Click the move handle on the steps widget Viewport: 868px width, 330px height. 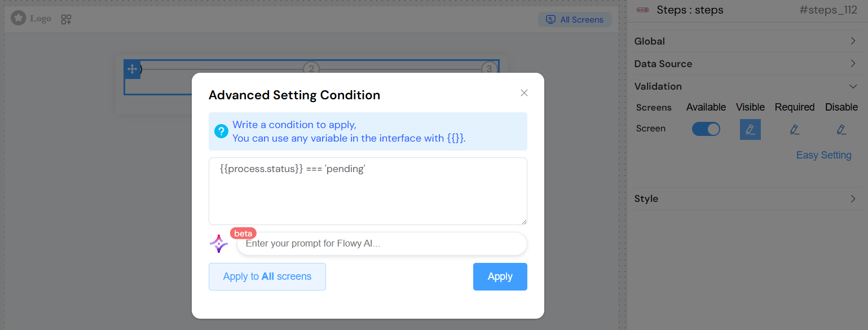[x=131, y=69]
